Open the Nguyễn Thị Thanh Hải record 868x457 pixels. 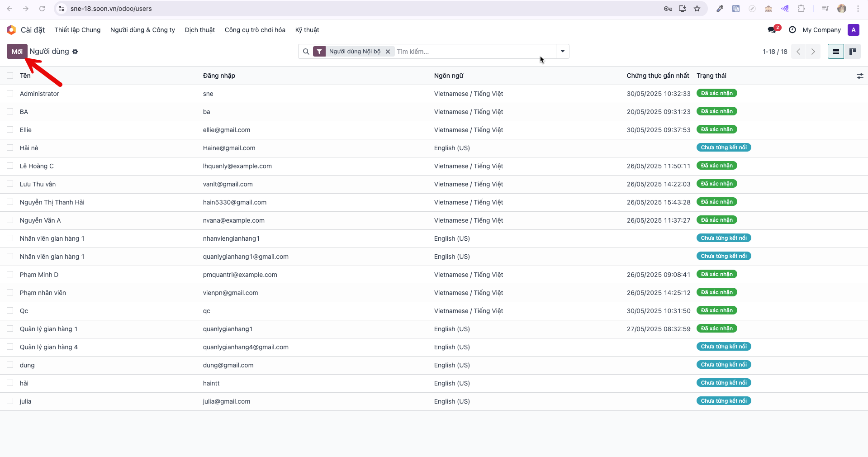click(52, 202)
